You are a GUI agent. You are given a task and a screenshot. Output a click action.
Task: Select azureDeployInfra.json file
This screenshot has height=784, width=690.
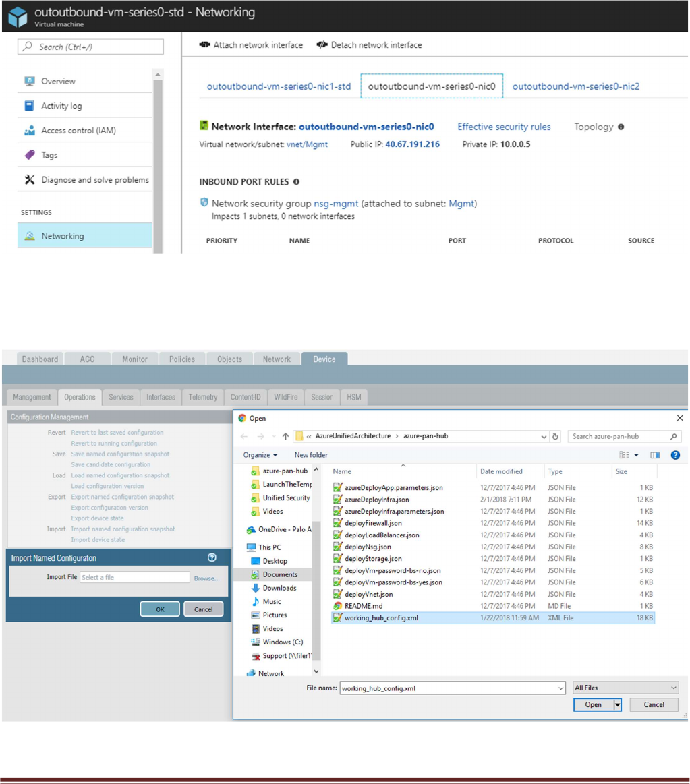(493, 500)
